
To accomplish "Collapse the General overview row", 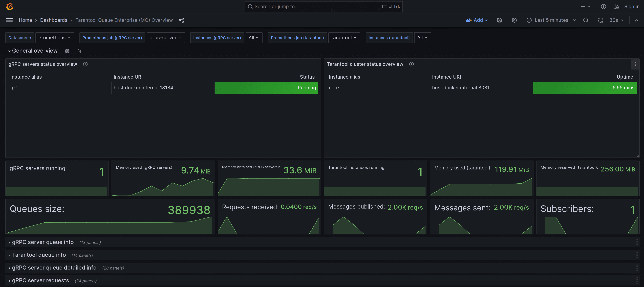I will coord(33,51).
